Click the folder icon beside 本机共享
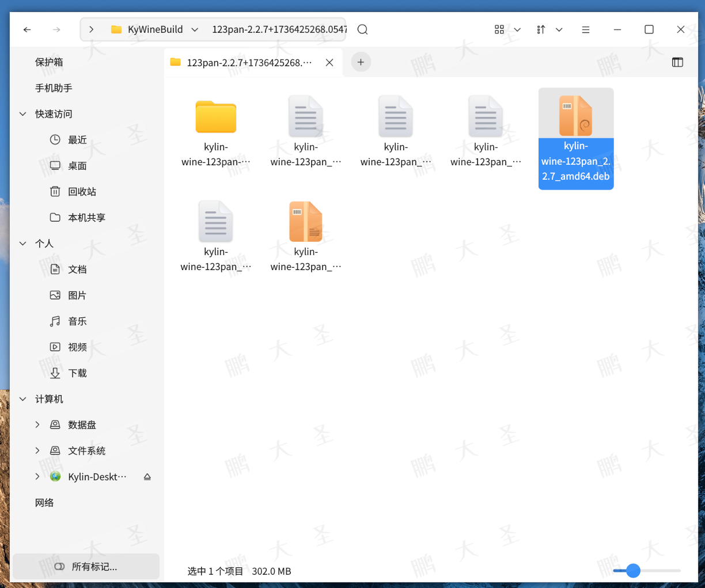 [55, 217]
